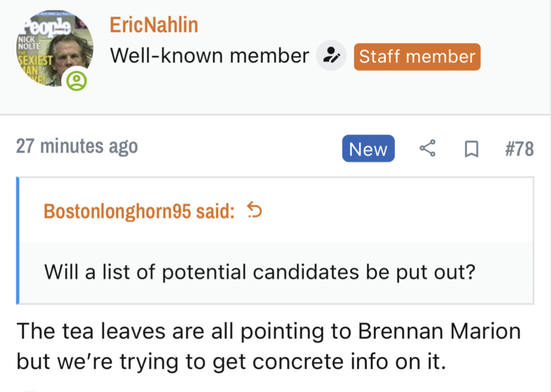Share this post using the share icon

[427, 148]
